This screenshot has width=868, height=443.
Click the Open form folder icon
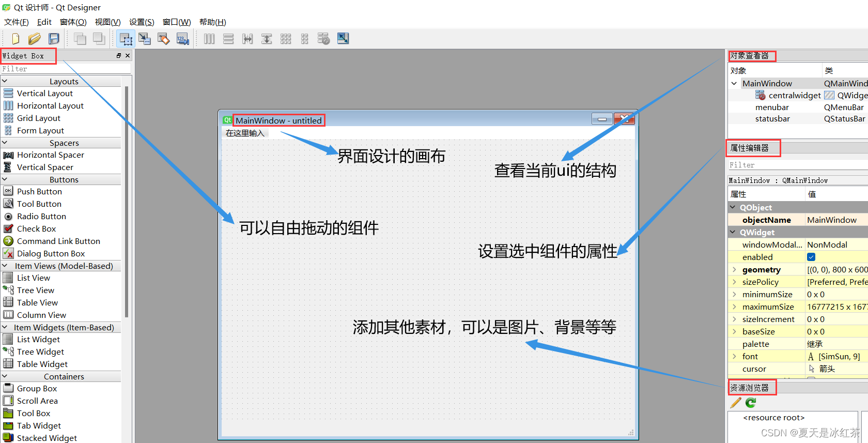(35, 39)
